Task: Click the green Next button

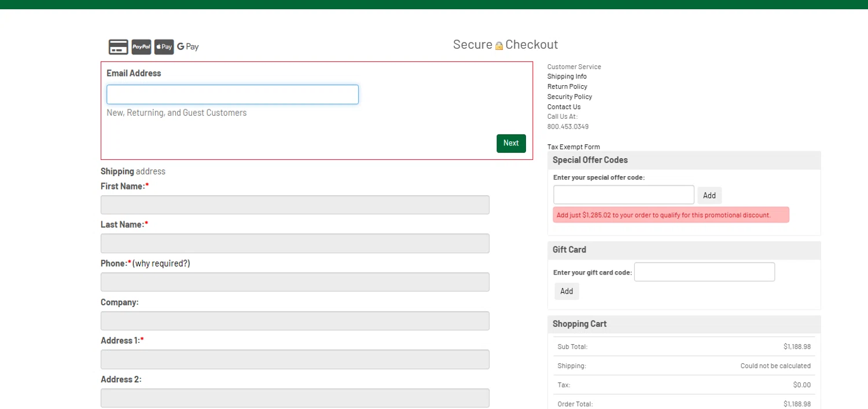Action: coord(511,143)
